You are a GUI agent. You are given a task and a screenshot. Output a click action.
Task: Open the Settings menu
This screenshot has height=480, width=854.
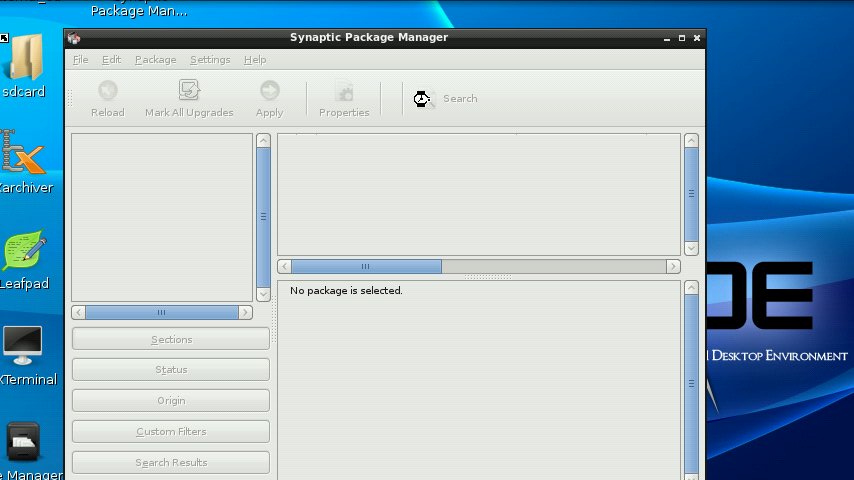click(x=210, y=59)
